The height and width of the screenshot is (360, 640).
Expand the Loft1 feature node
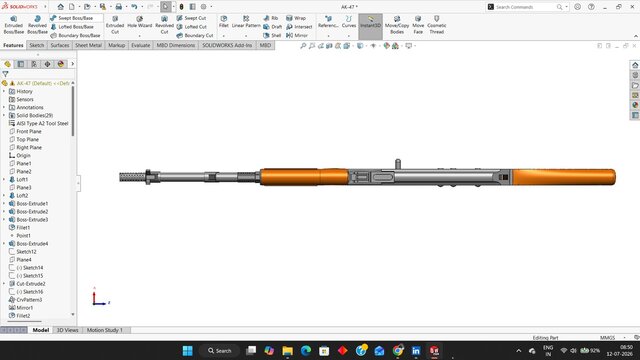pos(4,180)
